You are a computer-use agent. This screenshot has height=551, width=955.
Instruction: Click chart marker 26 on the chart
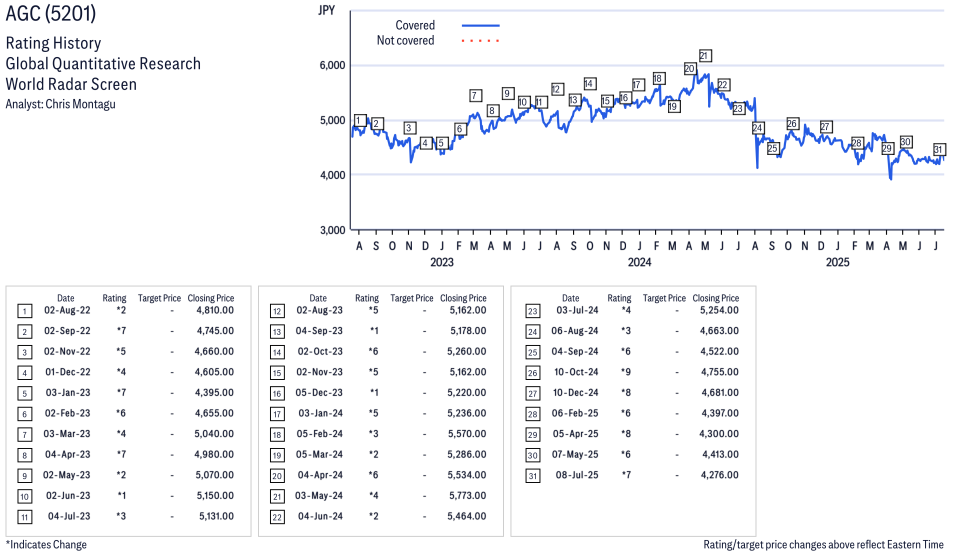[792, 124]
